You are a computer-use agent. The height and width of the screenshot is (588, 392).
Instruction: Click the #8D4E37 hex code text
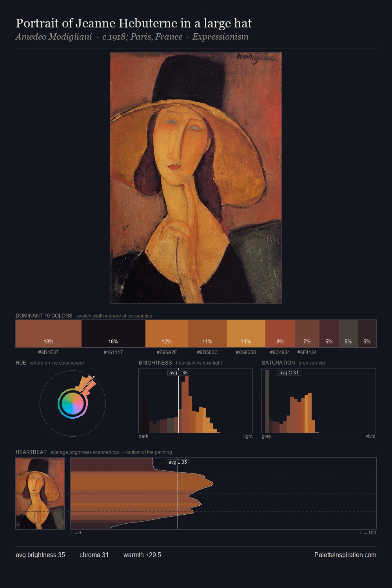click(49, 352)
